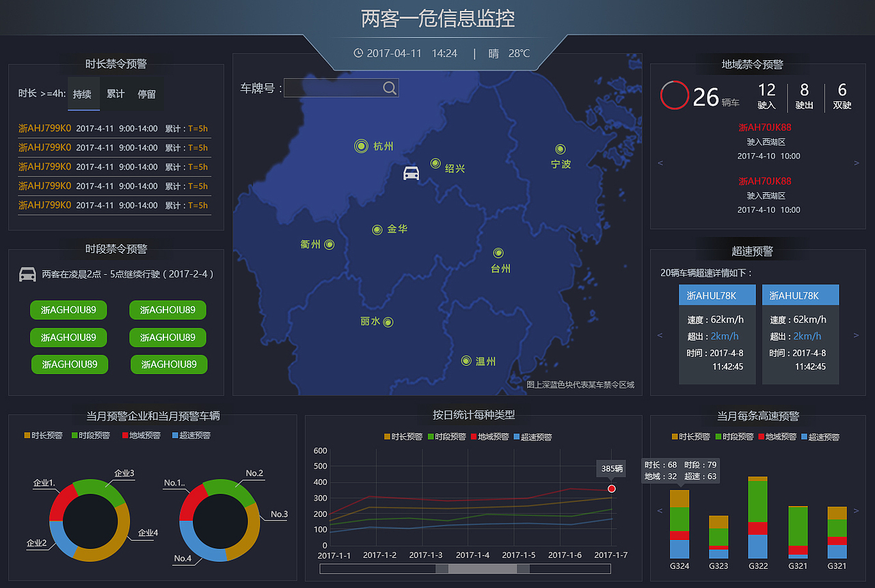Click the left arrow in 地域禁令预警 panel

(x=660, y=163)
